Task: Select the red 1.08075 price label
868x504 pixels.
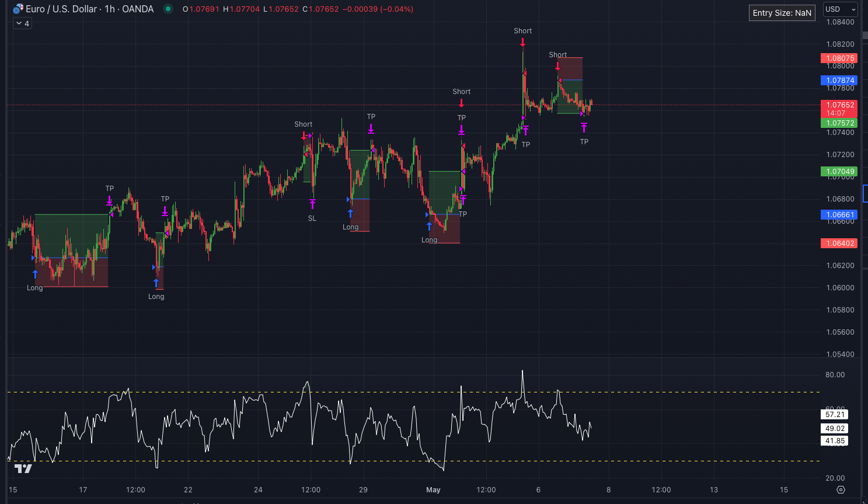Action: [x=839, y=58]
